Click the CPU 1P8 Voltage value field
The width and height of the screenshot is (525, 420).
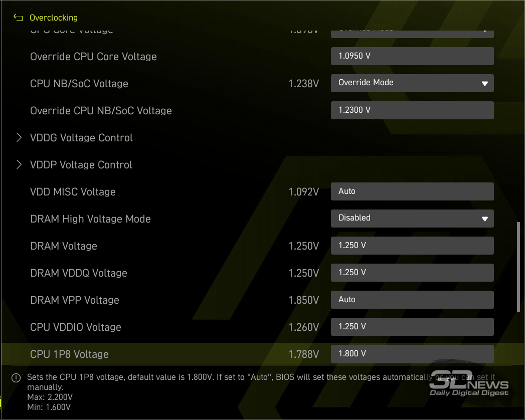coord(412,353)
